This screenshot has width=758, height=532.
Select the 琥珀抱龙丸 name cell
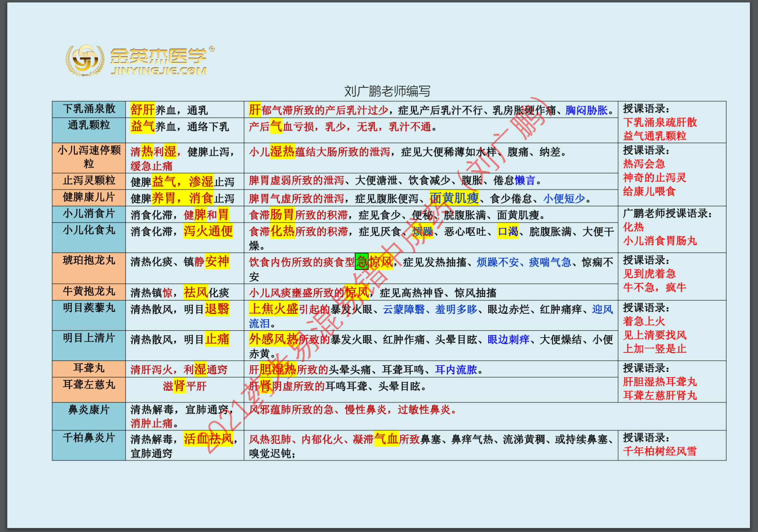click(x=89, y=268)
